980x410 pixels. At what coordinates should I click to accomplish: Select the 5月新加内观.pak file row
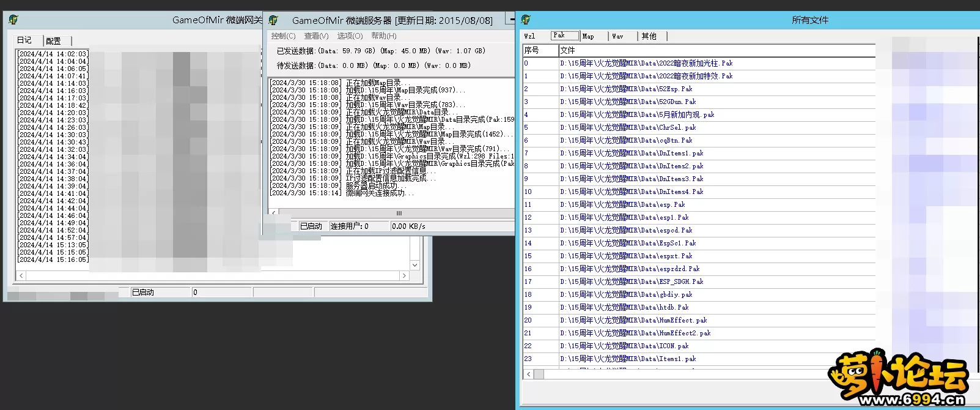coord(699,114)
